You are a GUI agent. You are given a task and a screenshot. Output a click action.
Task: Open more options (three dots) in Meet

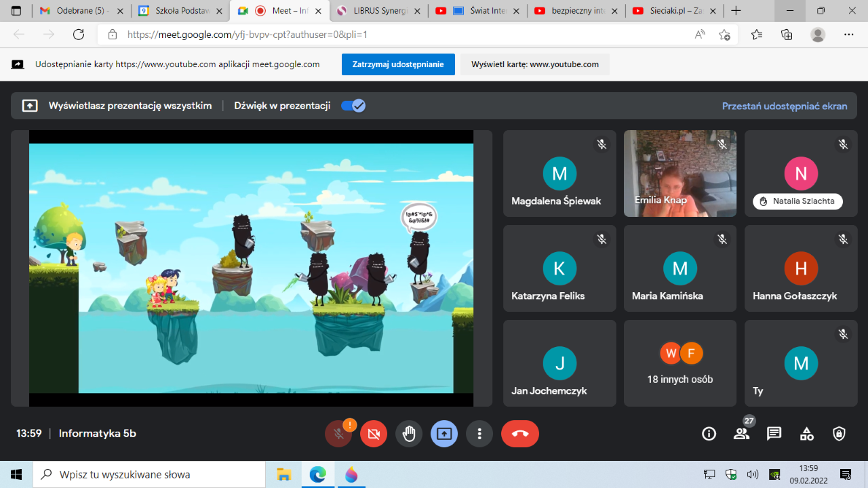point(479,434)
